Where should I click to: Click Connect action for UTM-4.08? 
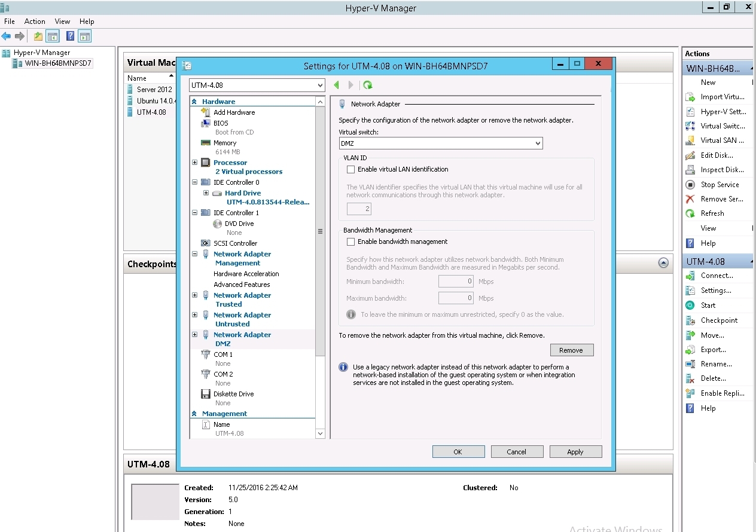pyautogui.click(x=717, y=276)
